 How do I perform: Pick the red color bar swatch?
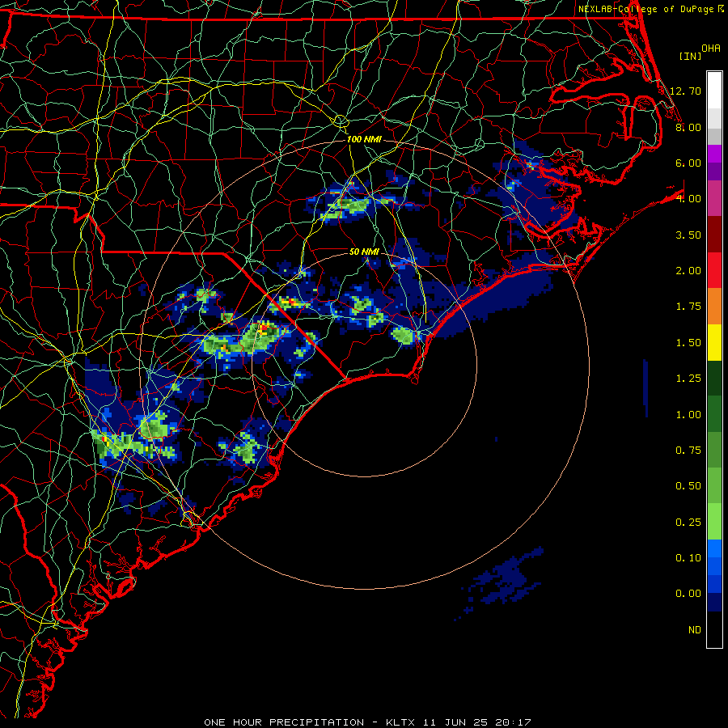click(714, 270)
